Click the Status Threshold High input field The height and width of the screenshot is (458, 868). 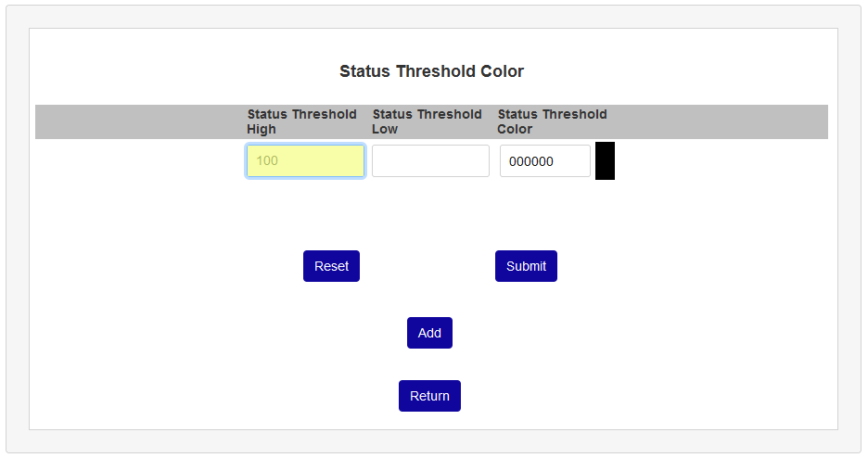click(305, 160)
